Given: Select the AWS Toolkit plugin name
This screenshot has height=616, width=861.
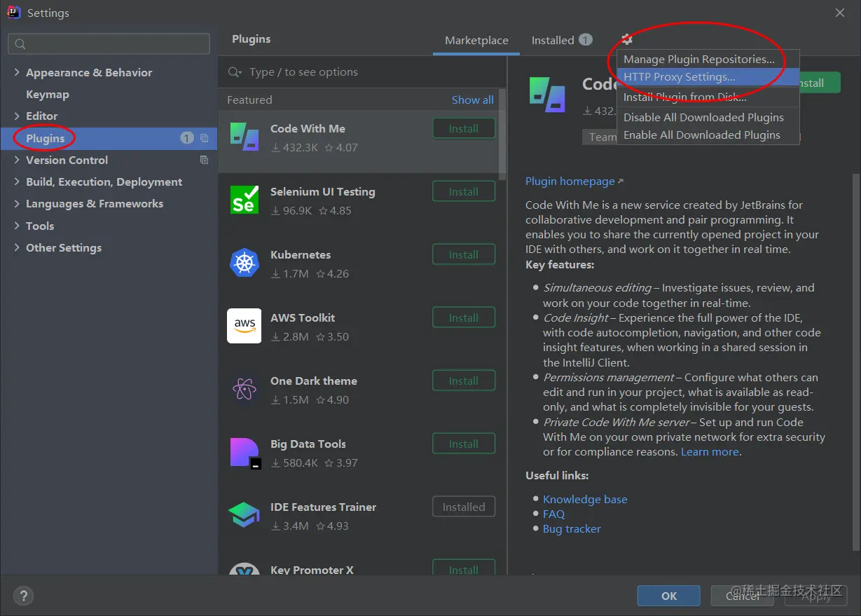Looking at the screenshot, I should pos(303,318).
